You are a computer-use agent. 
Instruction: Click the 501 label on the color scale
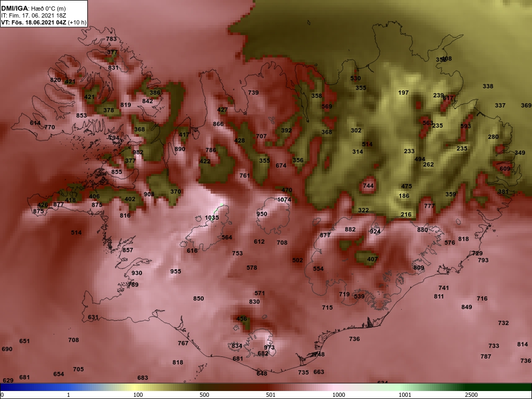tap(271, 395)
